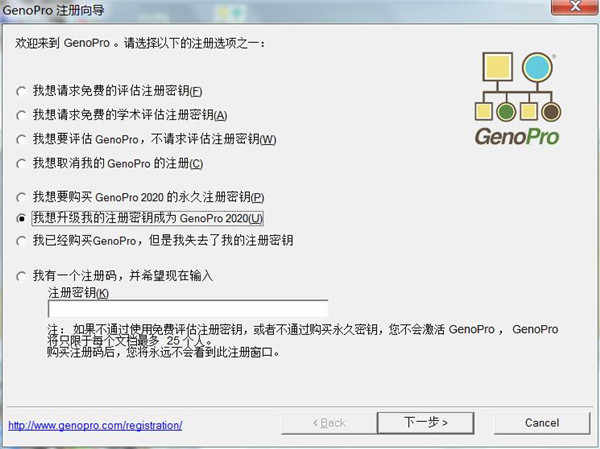Close the GenoPro registration wizard window
The height and width of the screenshot is (449, 600).
[575, 7]
